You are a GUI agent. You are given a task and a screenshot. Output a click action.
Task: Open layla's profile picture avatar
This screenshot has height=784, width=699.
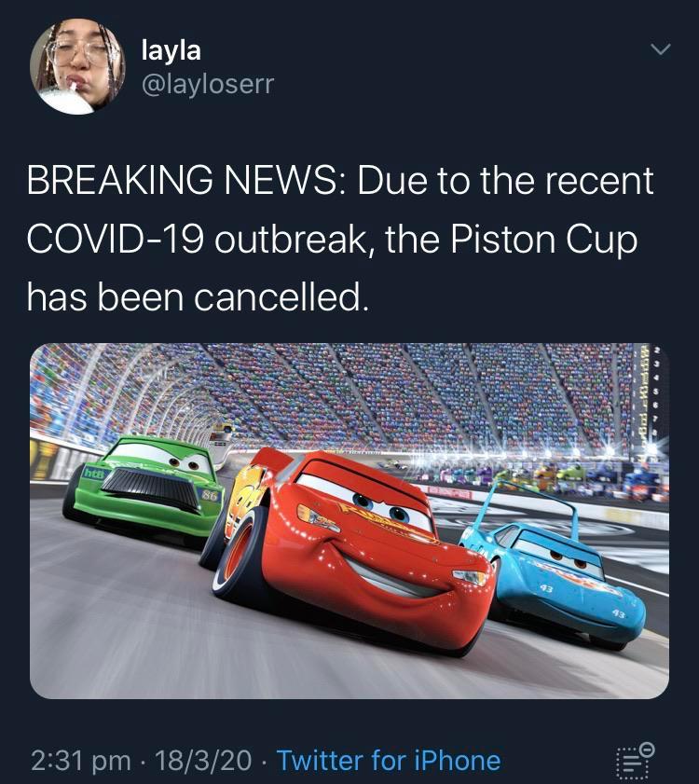click(x=77, y=66)
